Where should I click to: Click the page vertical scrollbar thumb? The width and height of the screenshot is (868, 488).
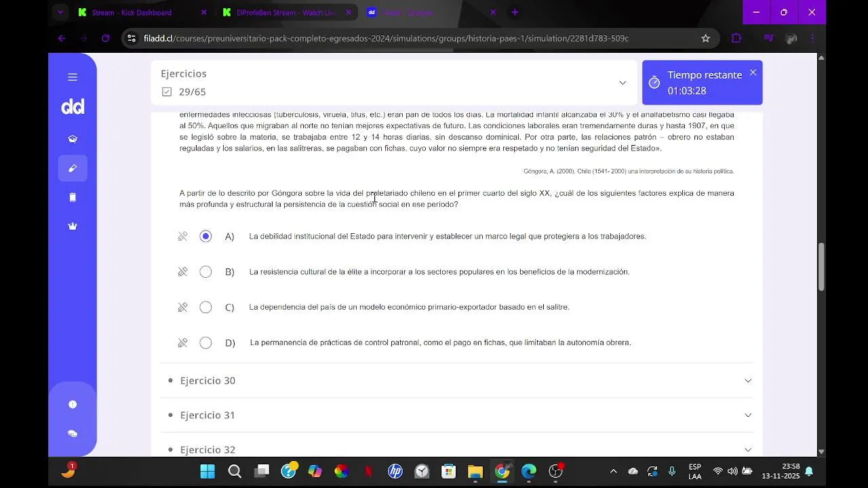point(821,267)
